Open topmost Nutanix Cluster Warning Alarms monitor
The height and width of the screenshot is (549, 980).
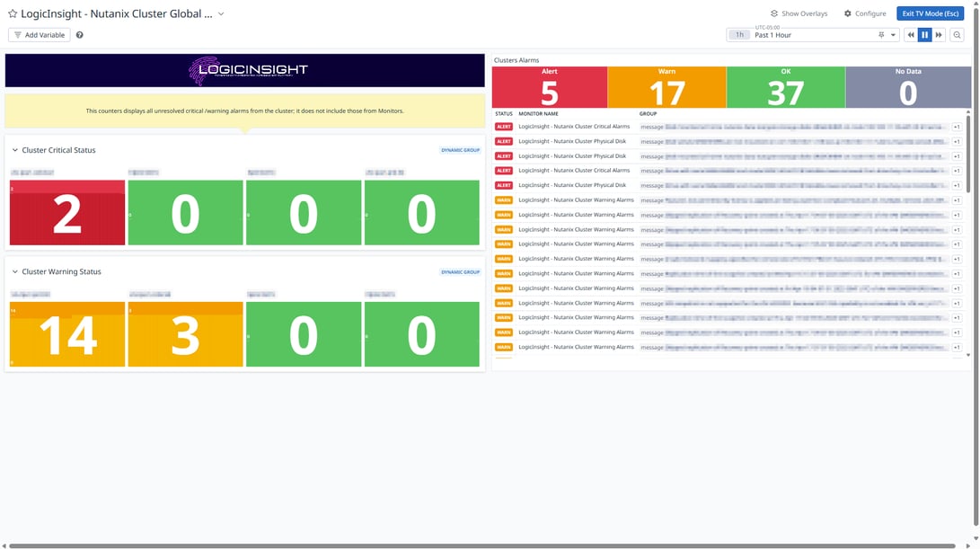(x=576, y=200)
